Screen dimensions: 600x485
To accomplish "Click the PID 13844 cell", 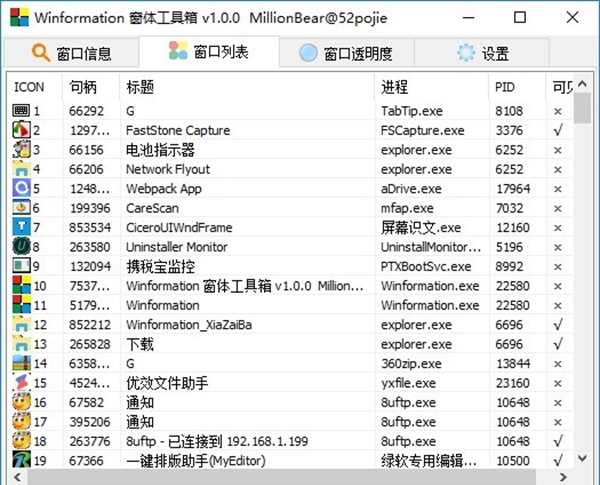I will point(513,364).
